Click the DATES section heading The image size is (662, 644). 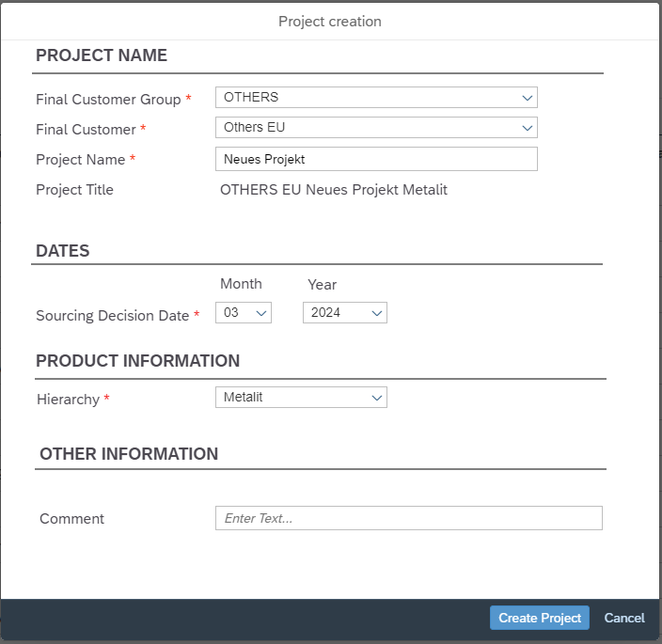pyautogui.click(x=63, y=251)
